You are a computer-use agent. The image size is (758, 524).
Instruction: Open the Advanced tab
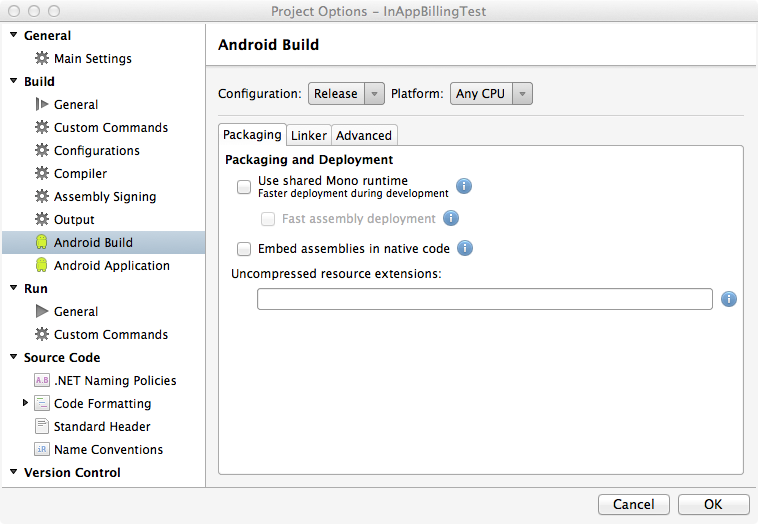coord(364,135)
